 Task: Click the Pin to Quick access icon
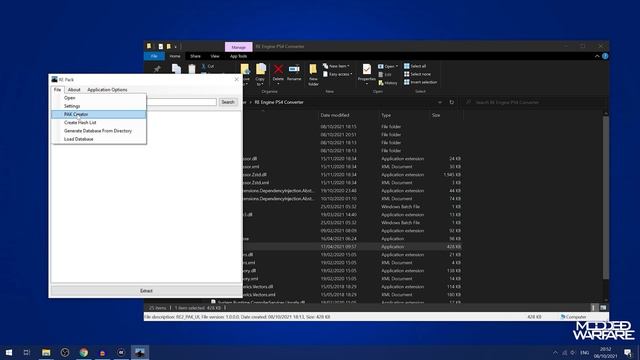pos(157,69)
